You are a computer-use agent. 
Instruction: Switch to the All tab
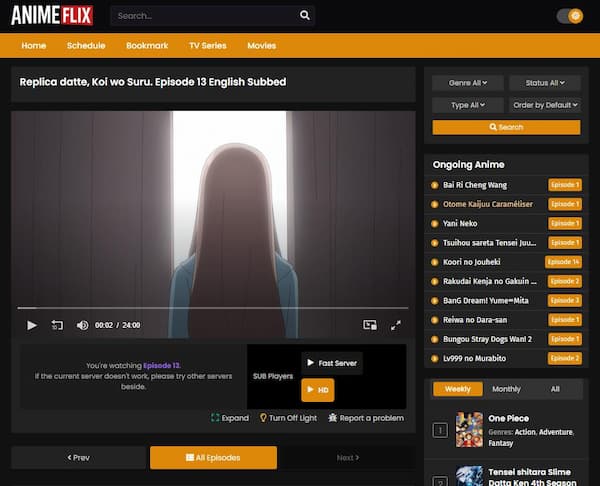pyautogui.click(x=555, y=389)
